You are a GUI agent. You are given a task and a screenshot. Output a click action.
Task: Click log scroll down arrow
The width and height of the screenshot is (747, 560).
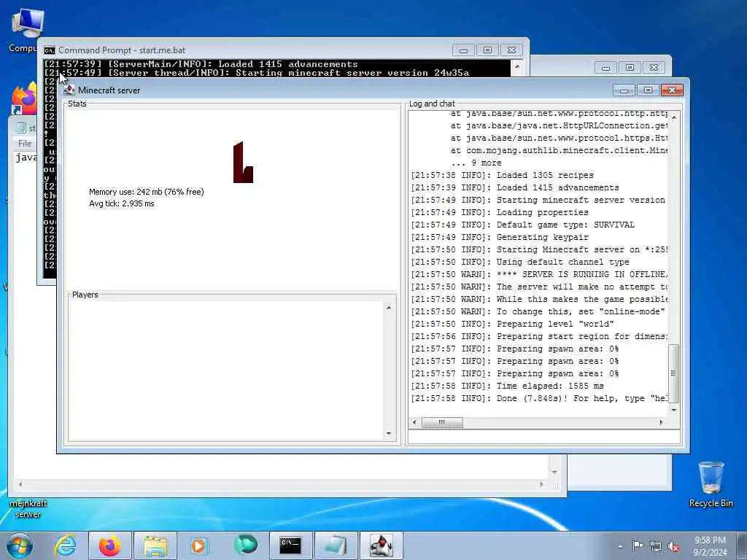point(673,410)
